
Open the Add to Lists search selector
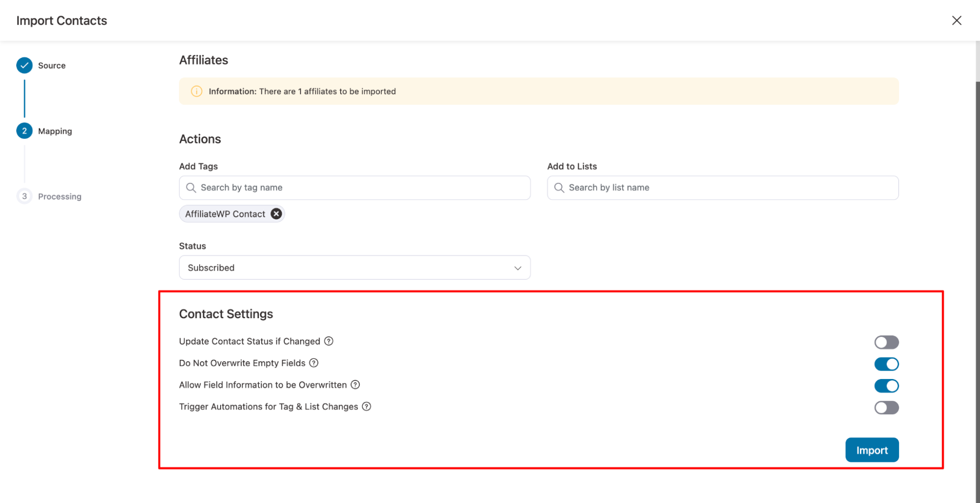point(723,188)
